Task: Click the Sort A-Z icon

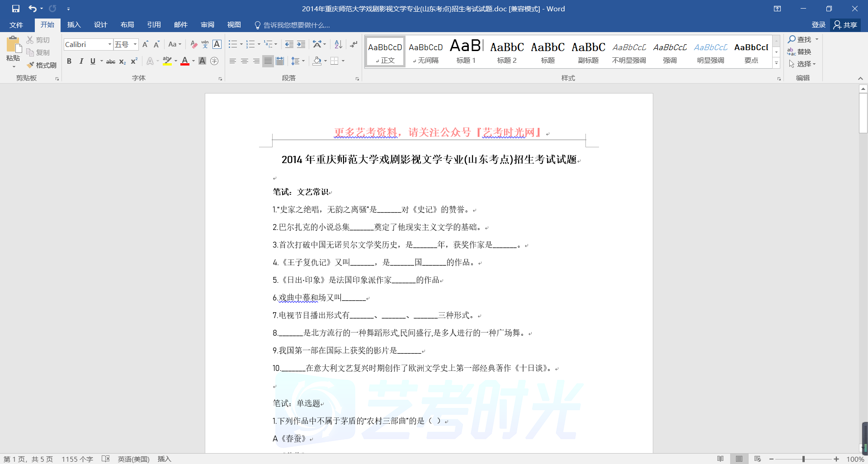Action: (x=338, y=44)
